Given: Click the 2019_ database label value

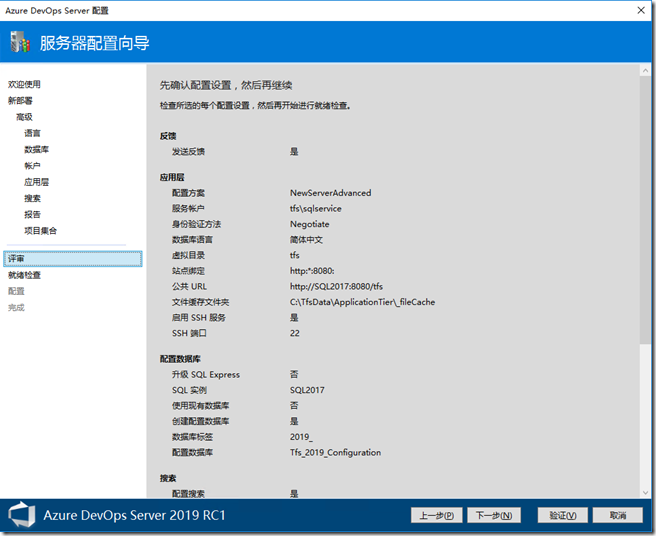Looking at the screenshot, I should click(301, 437).
